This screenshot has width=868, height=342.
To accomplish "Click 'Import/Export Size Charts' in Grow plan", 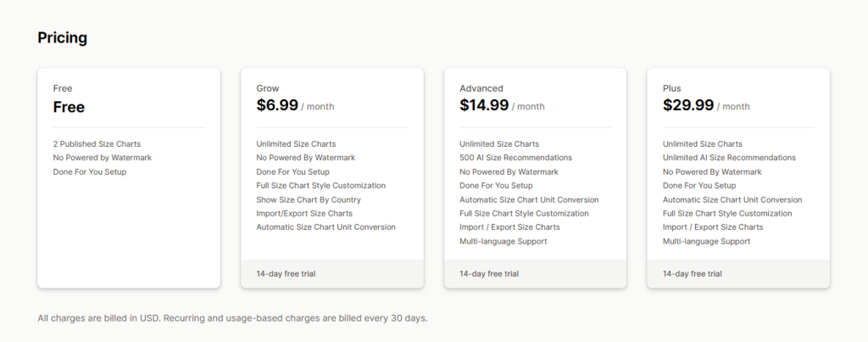I will point(304,213).
